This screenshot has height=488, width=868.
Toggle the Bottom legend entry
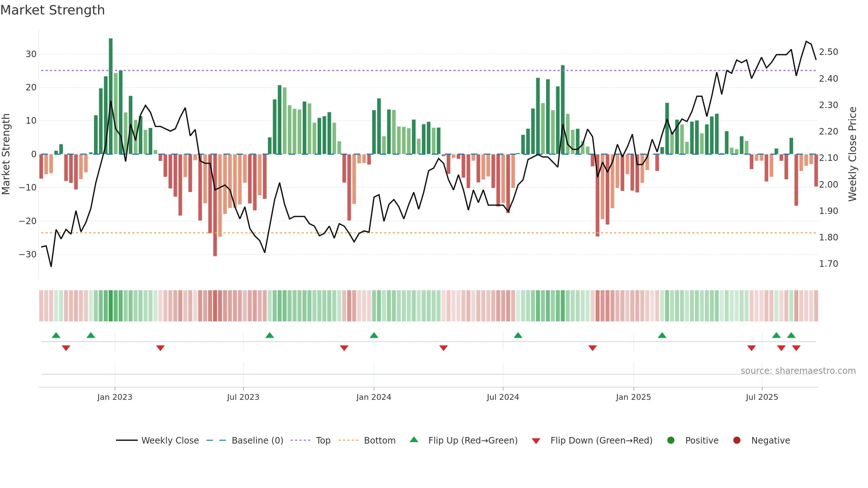point(367,440)
